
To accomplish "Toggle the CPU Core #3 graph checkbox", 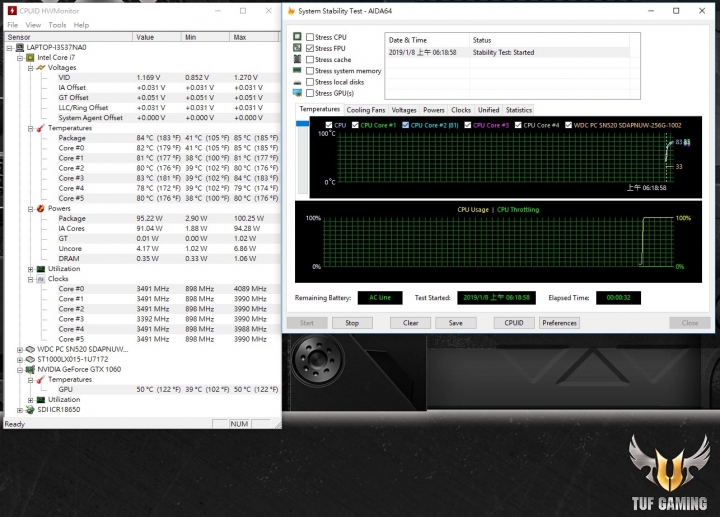I will [x=468, y=125].
